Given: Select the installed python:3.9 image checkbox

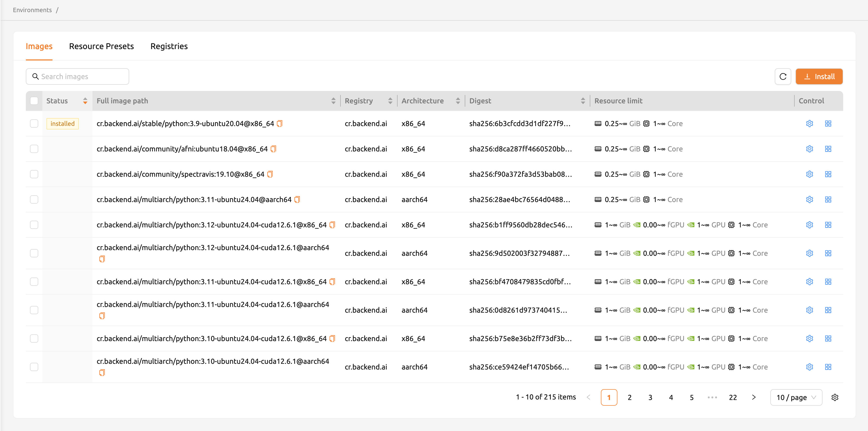Looking at the screenshot, I should [34, 124].
